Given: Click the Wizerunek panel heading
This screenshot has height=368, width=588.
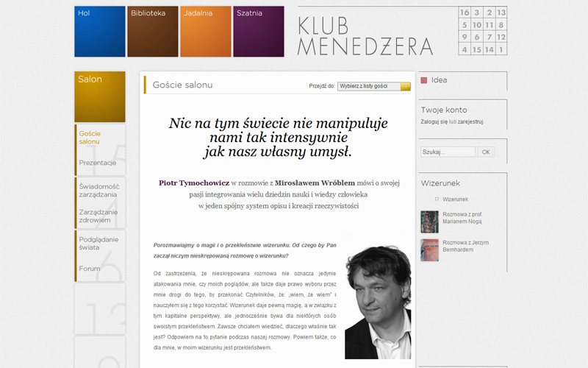Looking at the screenshot, I should pyautogui.click(x=440, y=183).
